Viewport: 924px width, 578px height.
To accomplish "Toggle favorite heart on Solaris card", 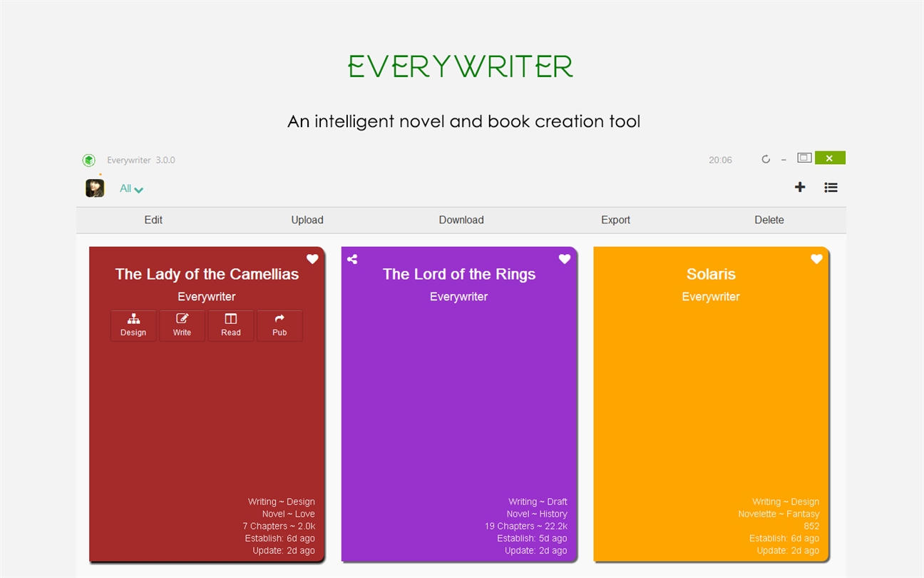I will point(817,259).
